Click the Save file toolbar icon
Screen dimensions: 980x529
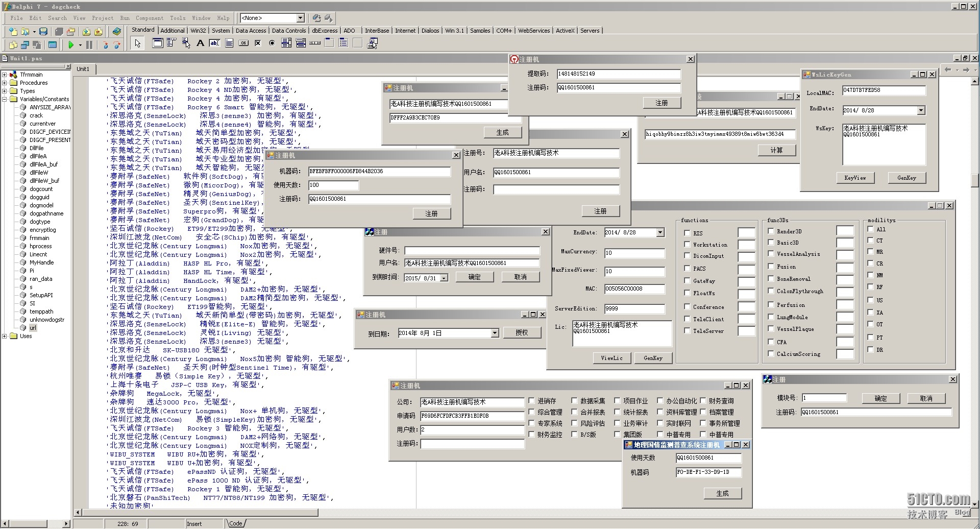(x=43, y=32)
